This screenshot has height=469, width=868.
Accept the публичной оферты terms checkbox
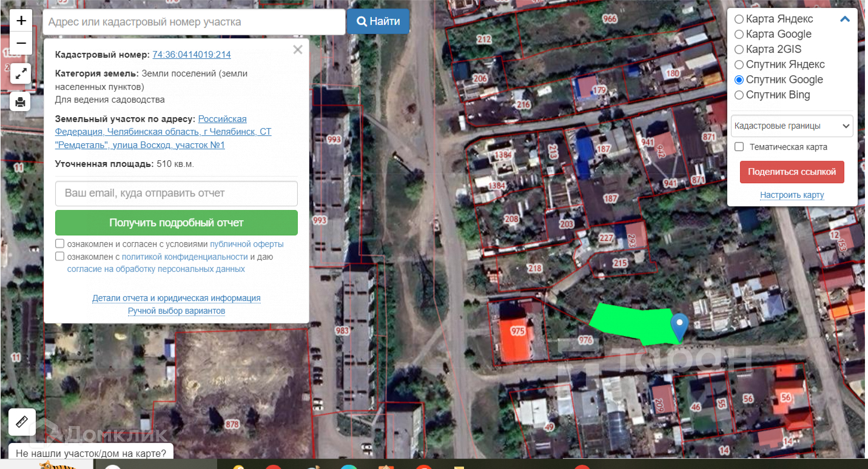tap(60, 244)
